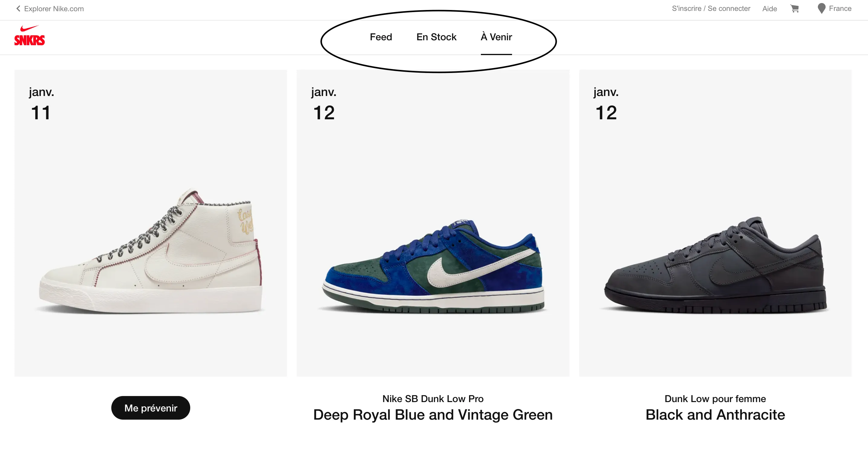Open the cart icon

[x=795, y=8]
